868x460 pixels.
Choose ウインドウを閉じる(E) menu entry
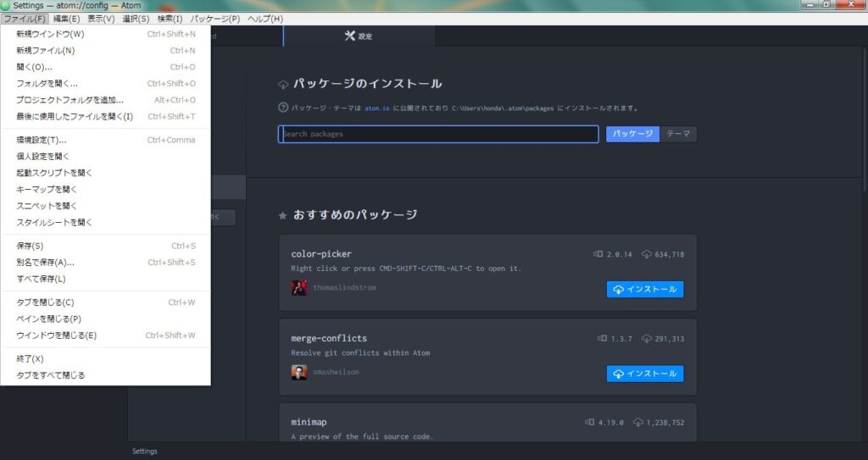106,335
